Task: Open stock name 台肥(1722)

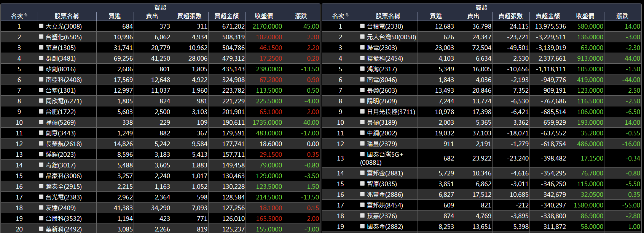Action: 61,112
